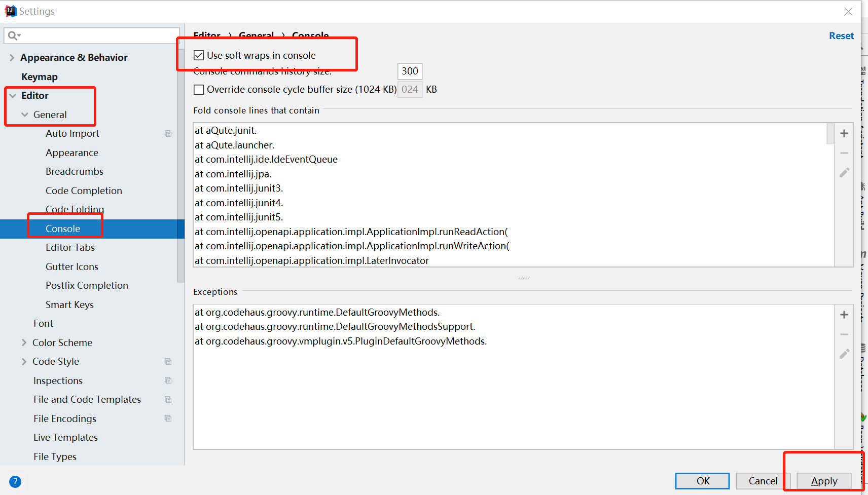Expand the Color Scheme node
The width and height of the screenshot is (868, 495).
[24, 342]
